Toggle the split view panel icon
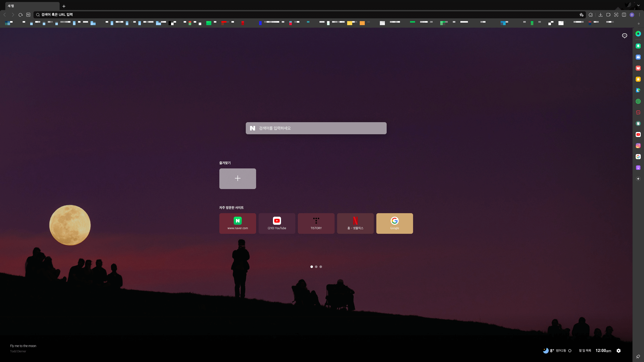644x362 pixels. (x=624, y=15)
